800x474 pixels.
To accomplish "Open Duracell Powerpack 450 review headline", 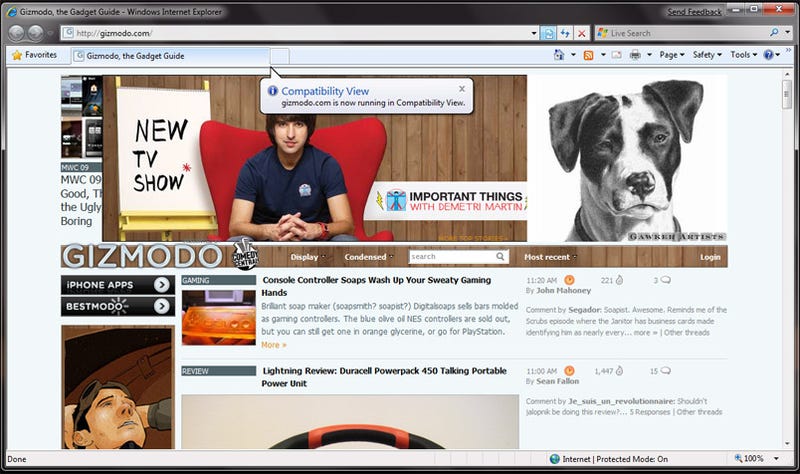I will click(x=384, y=377).
